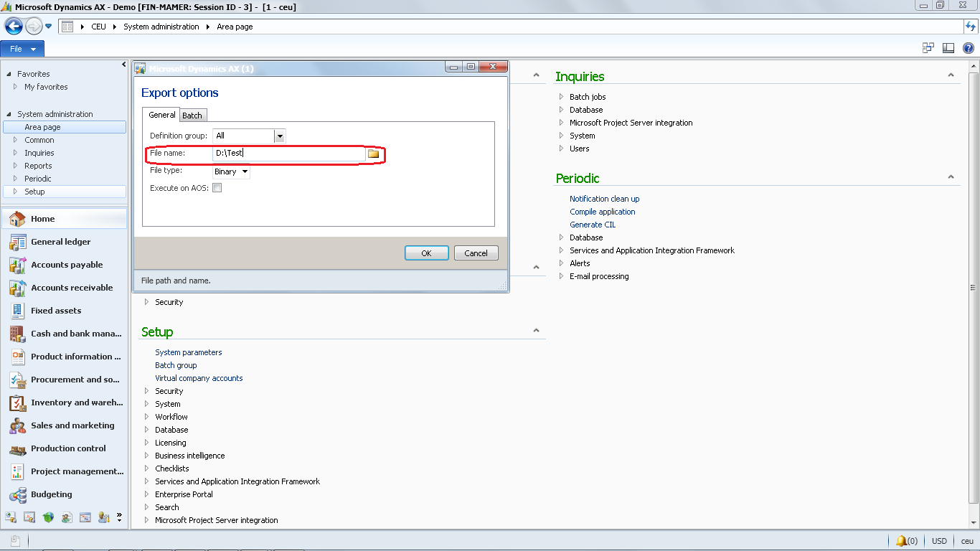The height and width of the screenshot is (551, 980).
Task: Open the Home module in navigation pane
Action: (65, 219)
